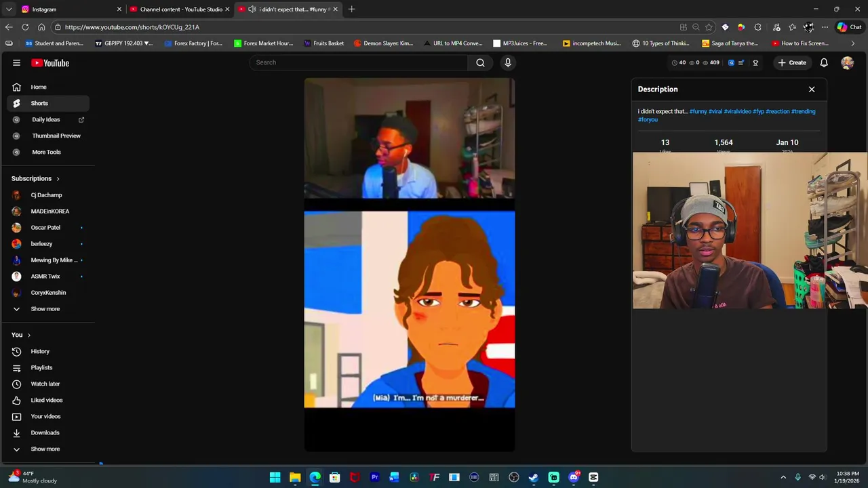Expand the tab search dropdown arrow
868x488 pixels.
(9, 9)
